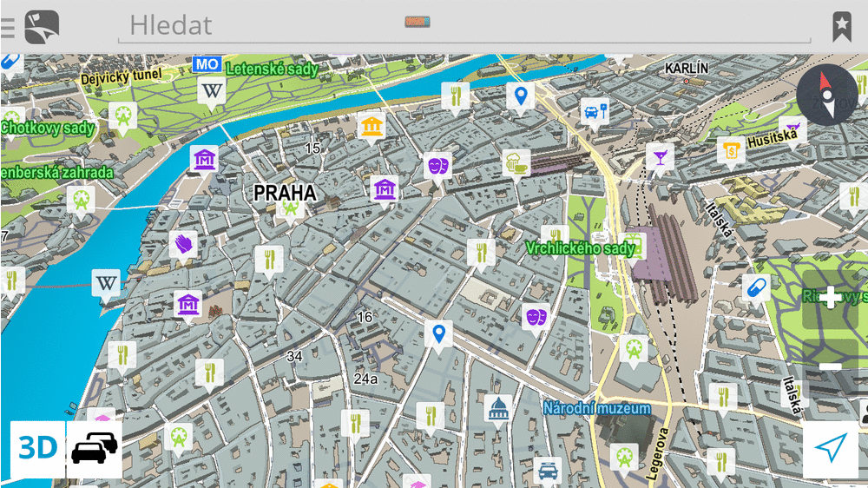Open the Wikipedia marker near Letenské sady
This screenshot has width=868, height=488.
coord(211,90)
